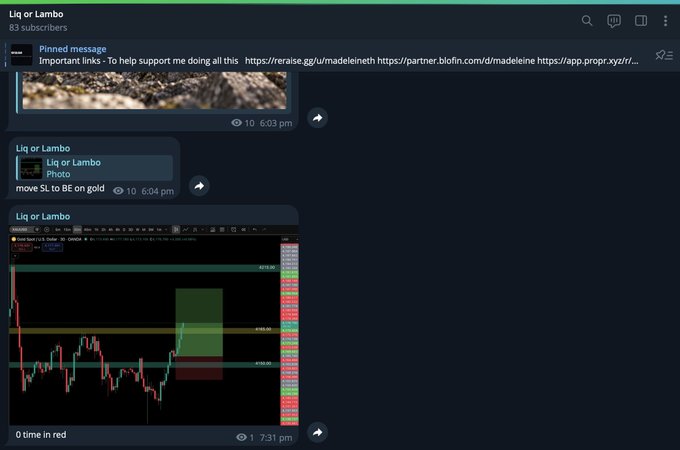Open the Liq or Lambo channel header info

(38, 20)
